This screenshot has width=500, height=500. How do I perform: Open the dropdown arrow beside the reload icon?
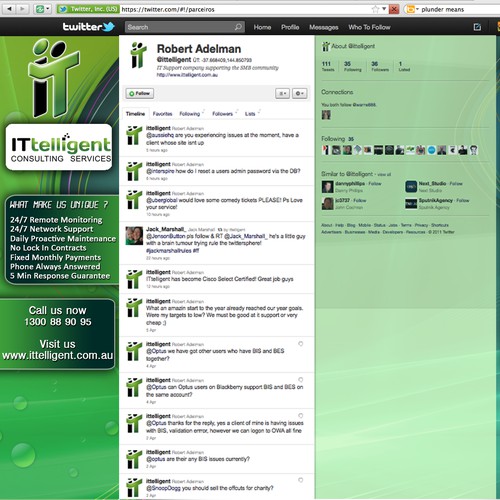(48, 9)
